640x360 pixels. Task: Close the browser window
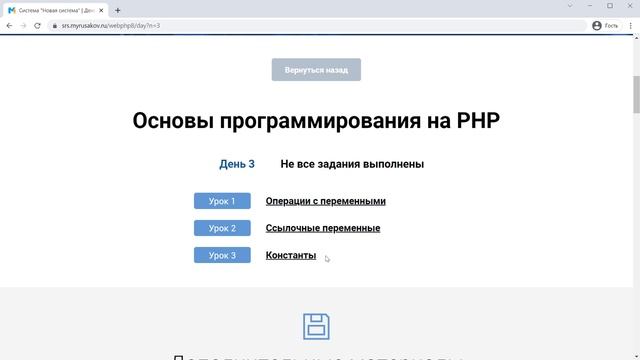tap(630, 6)
